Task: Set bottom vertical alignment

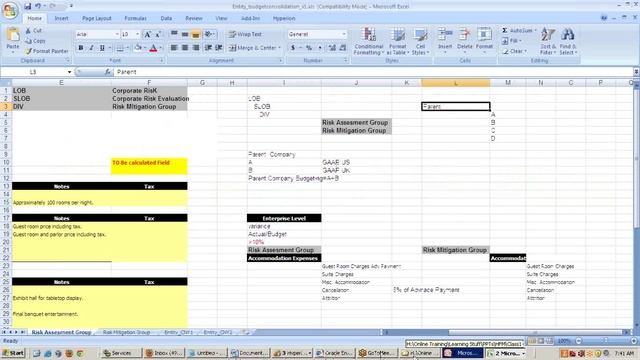Action: pos(196,34)
